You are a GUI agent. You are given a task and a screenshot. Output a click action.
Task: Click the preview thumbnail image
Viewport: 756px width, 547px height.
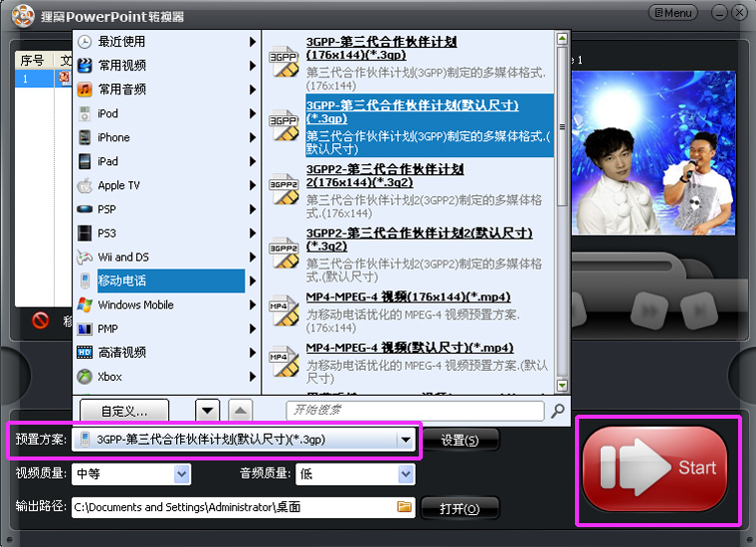coord(654,153)
